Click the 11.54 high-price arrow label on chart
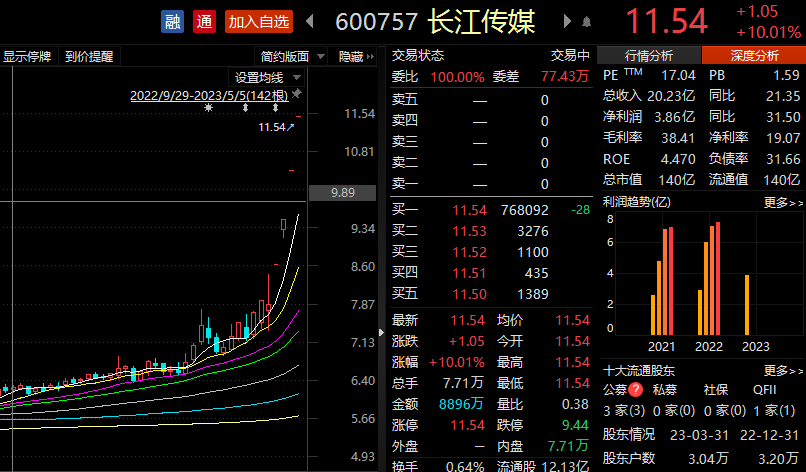The image size is (806, 472). click(x=277, y=127)
